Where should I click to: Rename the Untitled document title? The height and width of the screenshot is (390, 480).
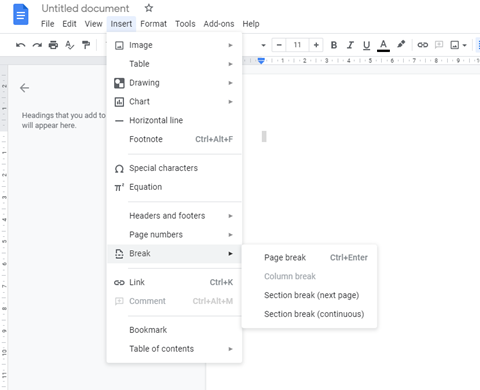pyautogui.click(x=85, y=8)
